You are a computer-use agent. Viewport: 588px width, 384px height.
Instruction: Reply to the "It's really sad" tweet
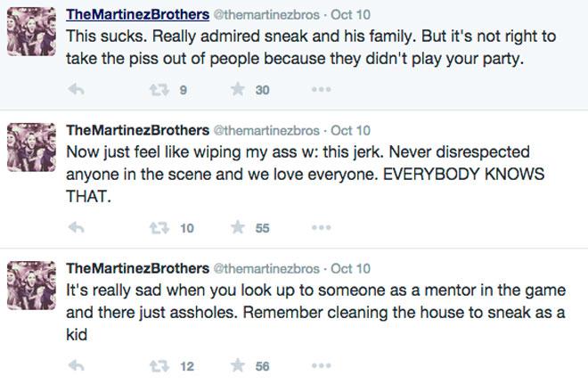pyautogui.click(x=77, y=366)
